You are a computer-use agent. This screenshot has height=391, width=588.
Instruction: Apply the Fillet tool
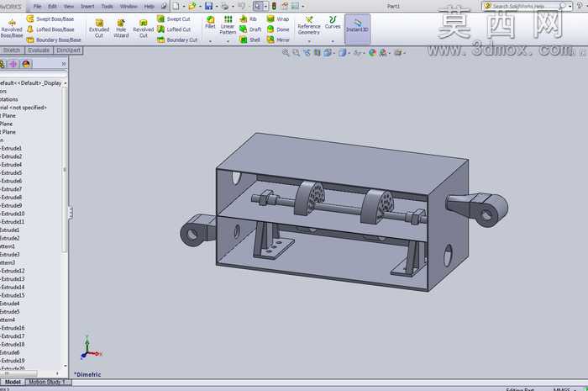click(x=210, y=23)
